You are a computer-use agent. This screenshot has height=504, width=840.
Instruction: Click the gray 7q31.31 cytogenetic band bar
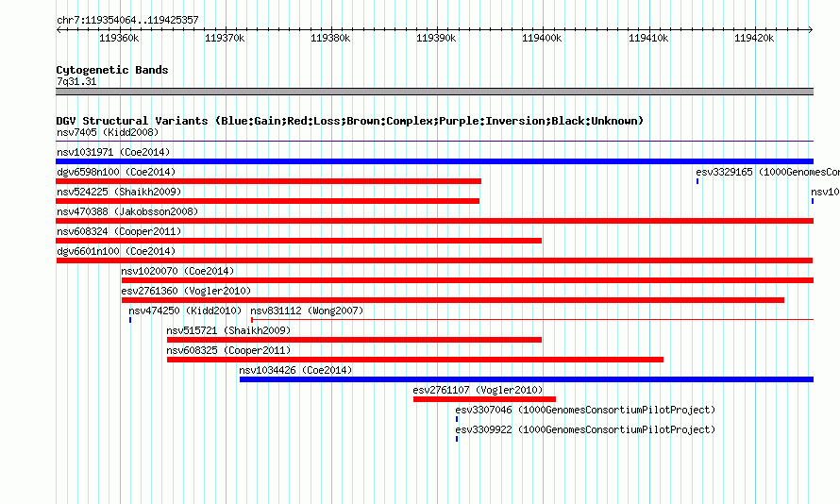pyautogui.click(x=434, y=92)
